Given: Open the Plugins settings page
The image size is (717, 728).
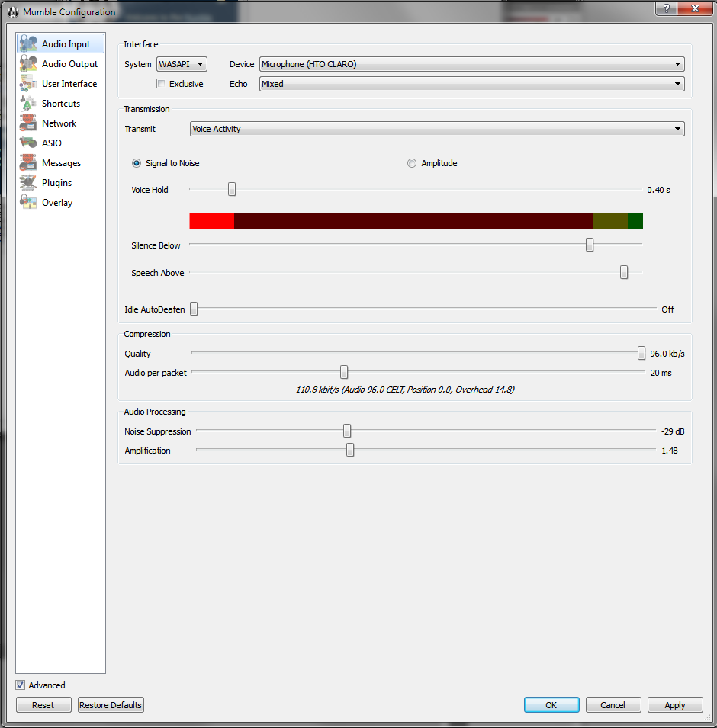Looking at the screenshot, I should coord(56,182).
